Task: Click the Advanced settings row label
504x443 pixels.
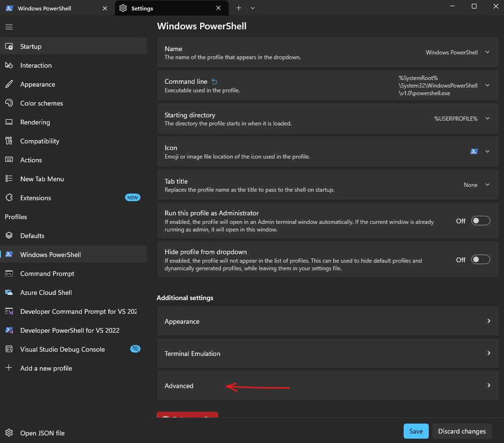Action: pos(179,386)
